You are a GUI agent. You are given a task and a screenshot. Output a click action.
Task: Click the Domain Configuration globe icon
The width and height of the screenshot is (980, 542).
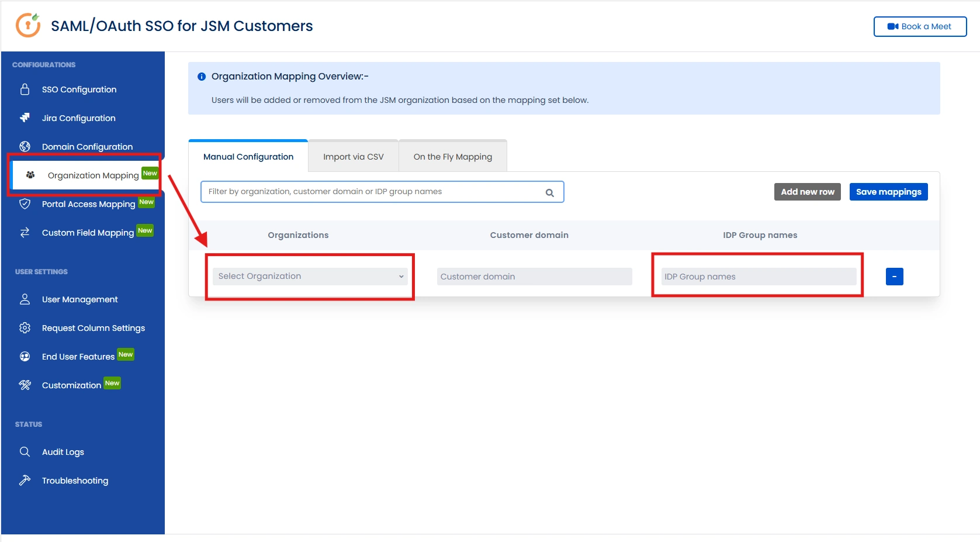point(25,146)
